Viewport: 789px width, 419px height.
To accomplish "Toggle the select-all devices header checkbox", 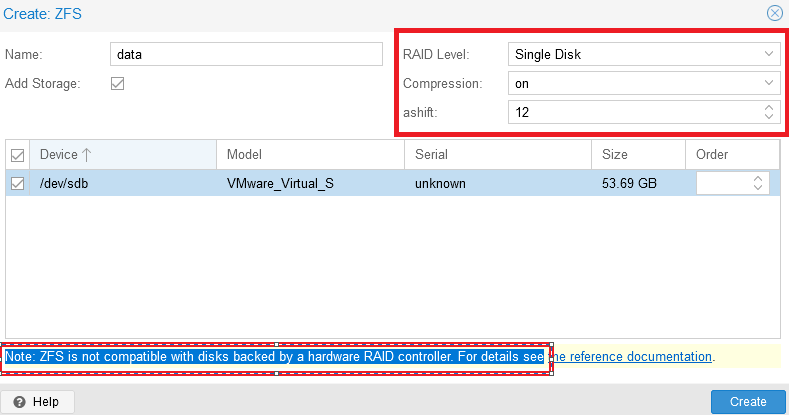I will tap(17, 155).
